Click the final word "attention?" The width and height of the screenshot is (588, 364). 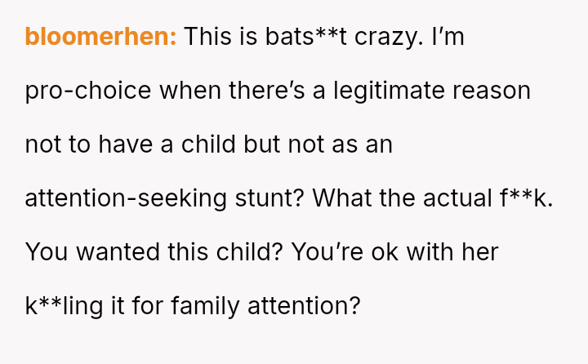[314, 306]
